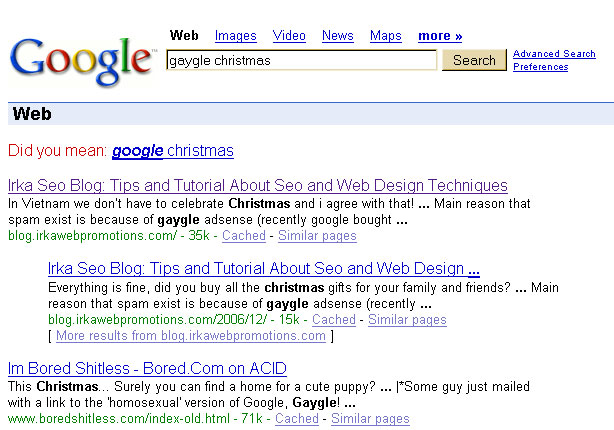Open Cached link for the 2006/12 result
This screenshot has width=614, height=430.
(334, 320)
